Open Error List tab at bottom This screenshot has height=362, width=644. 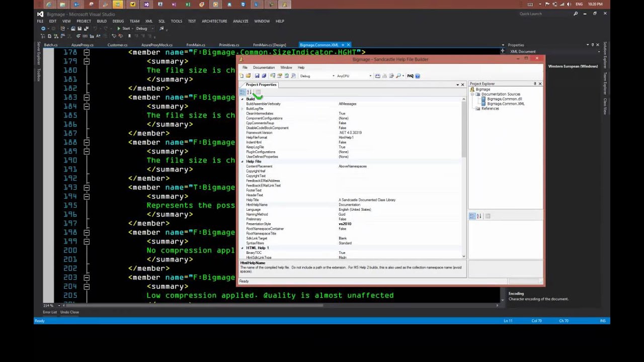pos(50,312)
